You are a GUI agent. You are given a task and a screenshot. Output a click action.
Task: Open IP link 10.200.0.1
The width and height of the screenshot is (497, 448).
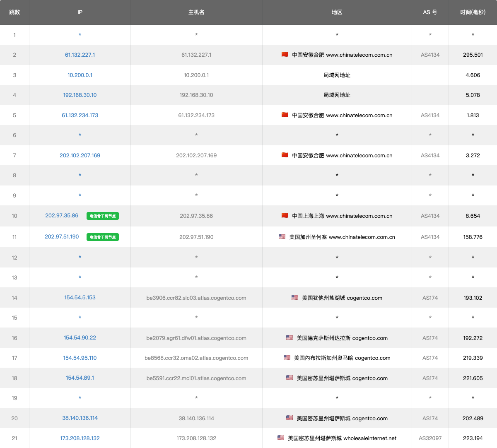pos(80,75)
